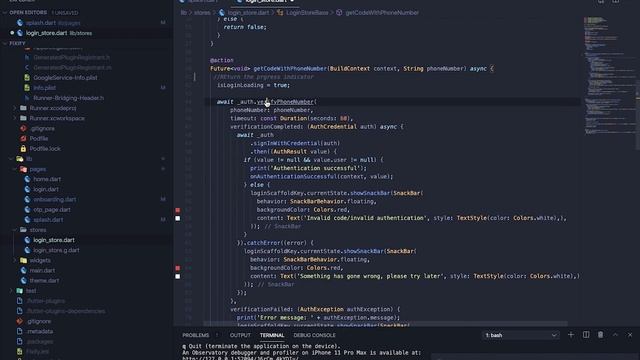Click the folder icon beside widgets
Screen dimensions: 640x360
click(23, 260)
